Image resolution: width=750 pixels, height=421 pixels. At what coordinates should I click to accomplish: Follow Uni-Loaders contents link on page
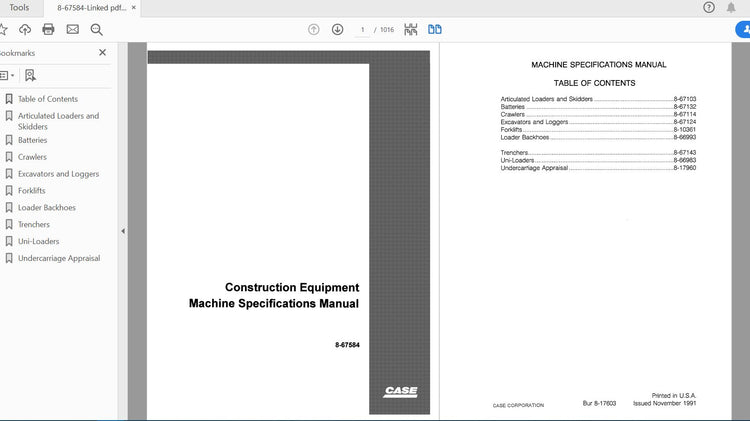click(x=598, y=160)
